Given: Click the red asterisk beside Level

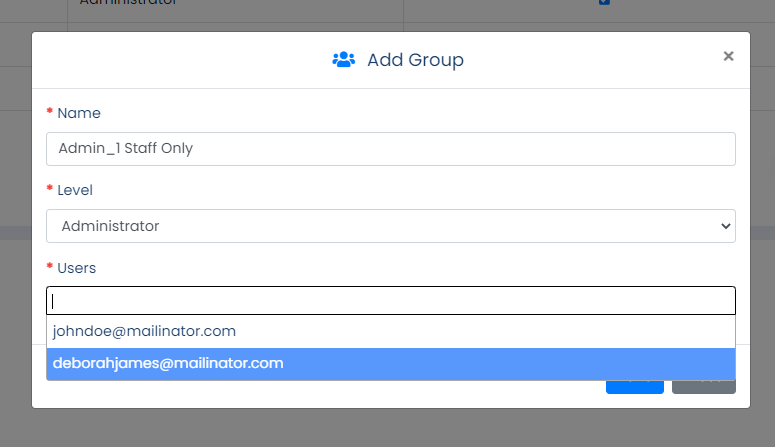Looking at the screenshot, I should [49, 188].
